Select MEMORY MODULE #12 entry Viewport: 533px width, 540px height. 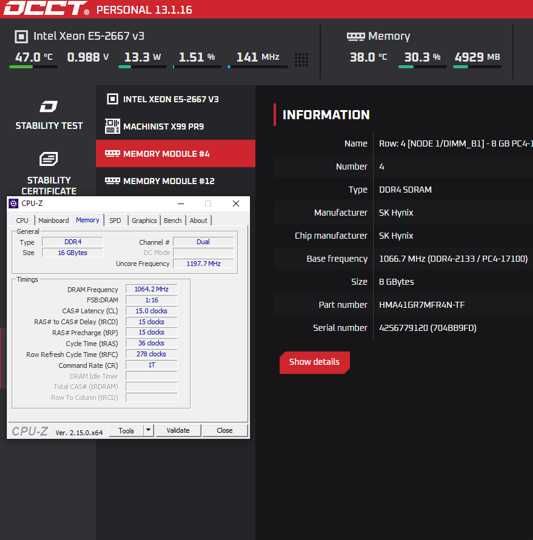click(x=176, y=181)
